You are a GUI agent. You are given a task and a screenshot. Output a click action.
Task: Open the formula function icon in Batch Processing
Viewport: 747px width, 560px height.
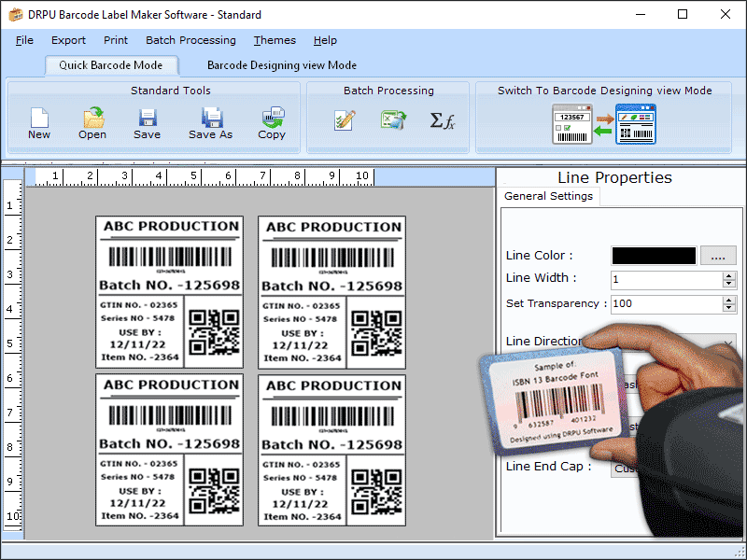pos(444,119)
